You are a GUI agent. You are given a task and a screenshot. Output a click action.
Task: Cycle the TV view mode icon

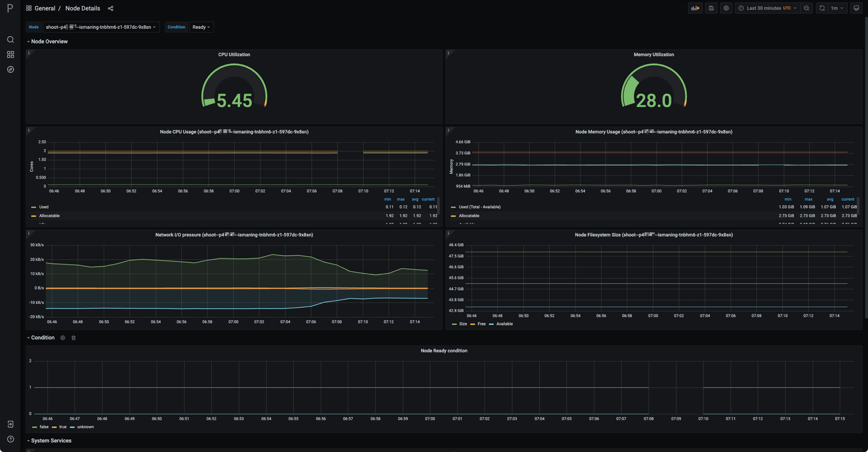tap(856, 8)
